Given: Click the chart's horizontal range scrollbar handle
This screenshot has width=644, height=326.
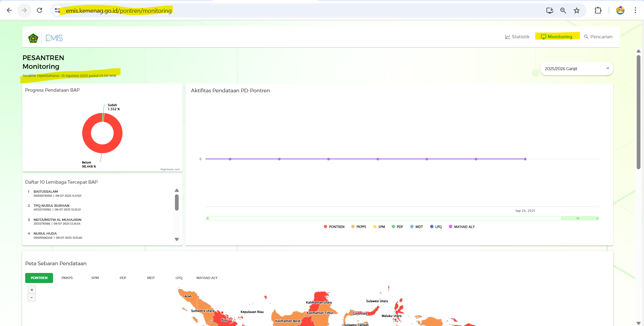Looking at the screenshot, I should click(578, 218).
